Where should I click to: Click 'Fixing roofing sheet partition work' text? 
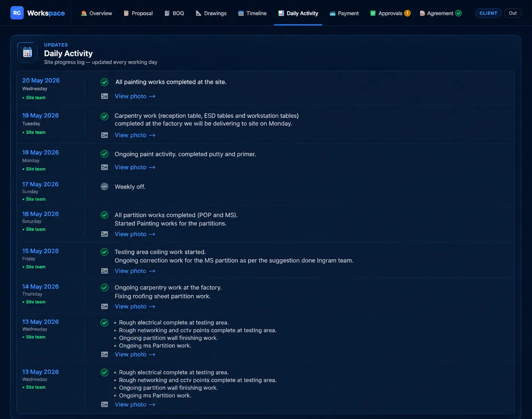point(163,296)
